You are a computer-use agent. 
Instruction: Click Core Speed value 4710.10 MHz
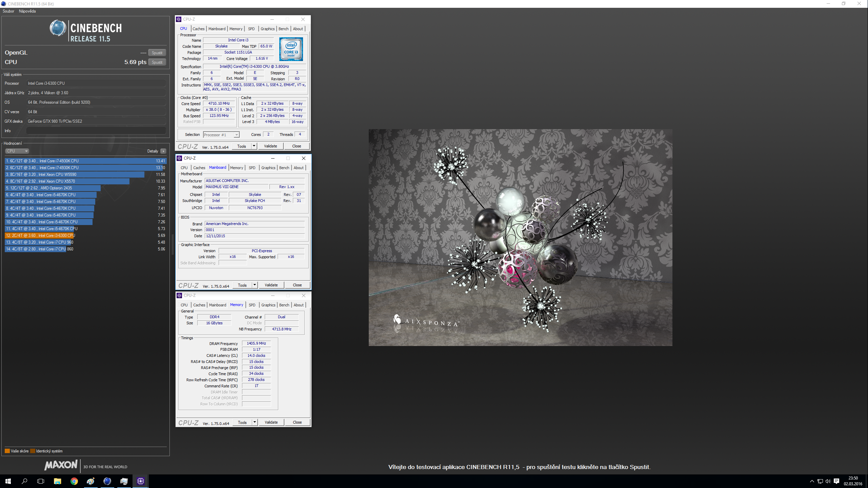pos(219,104)
